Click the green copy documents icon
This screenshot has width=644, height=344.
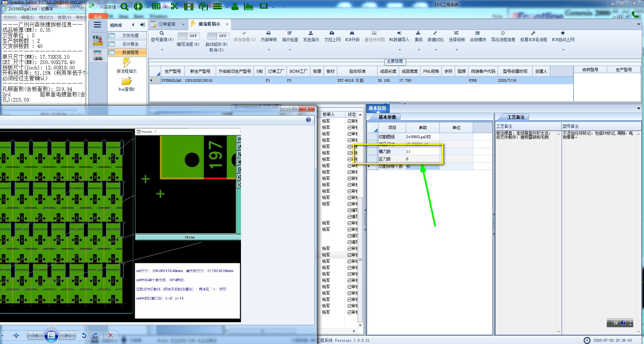(x=203, y=6)
